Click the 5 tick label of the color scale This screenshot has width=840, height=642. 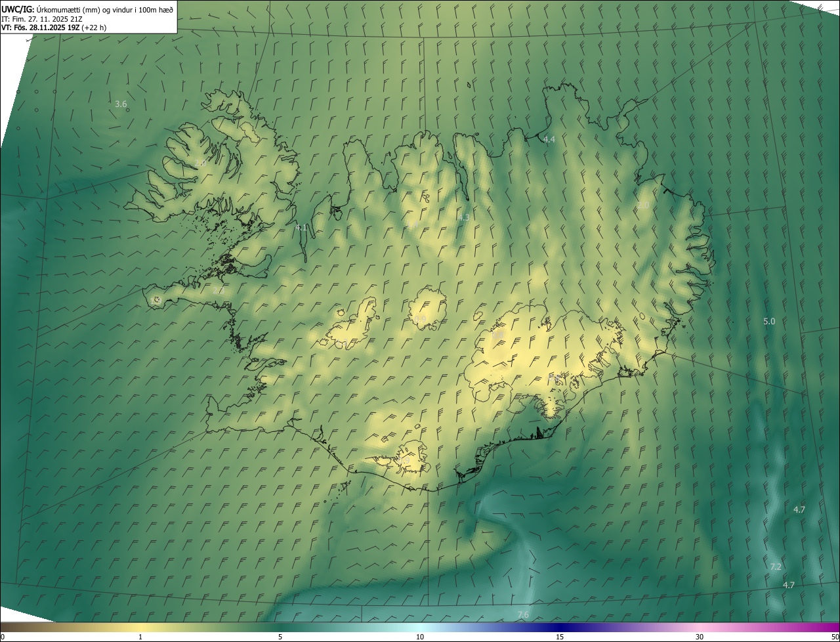280,637
